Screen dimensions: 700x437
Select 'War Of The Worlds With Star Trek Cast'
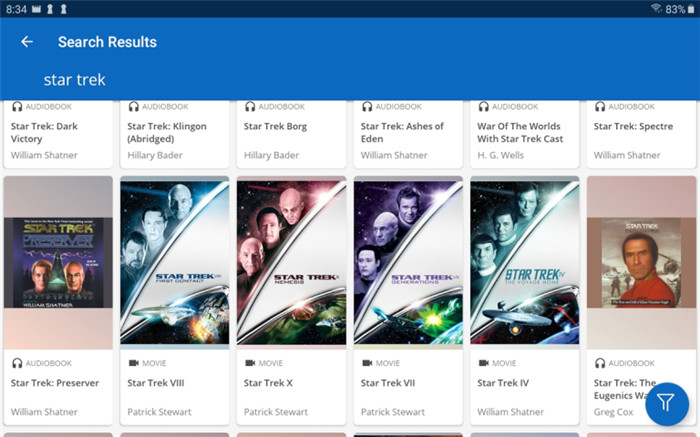pos(520,133)
